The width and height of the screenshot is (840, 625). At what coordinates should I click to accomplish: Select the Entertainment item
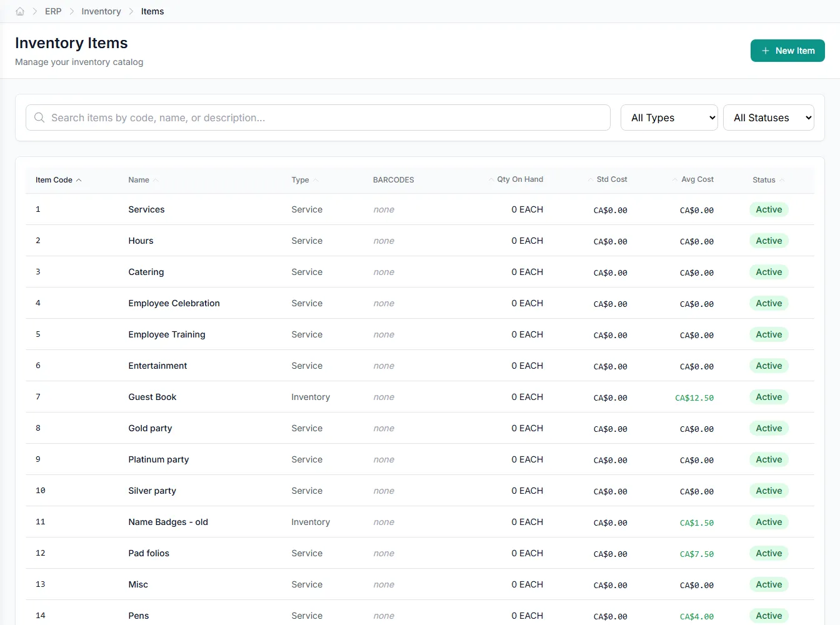[157, 366]
